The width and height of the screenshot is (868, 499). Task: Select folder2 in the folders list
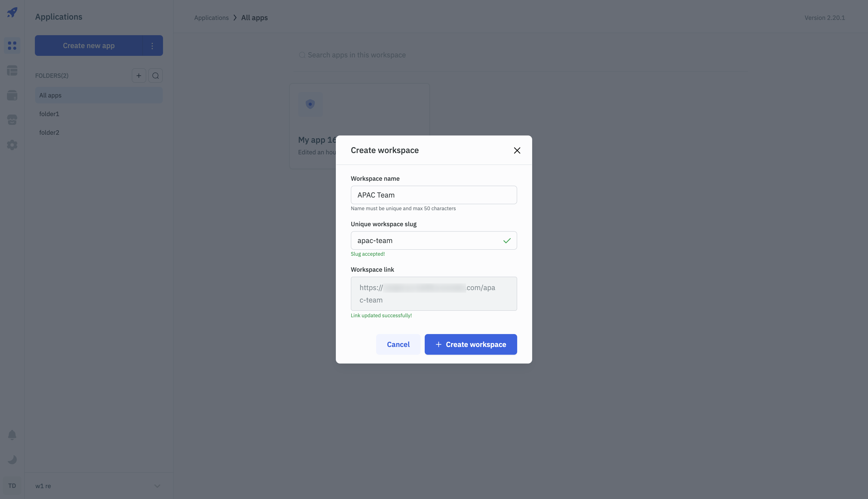coord(49,133)
